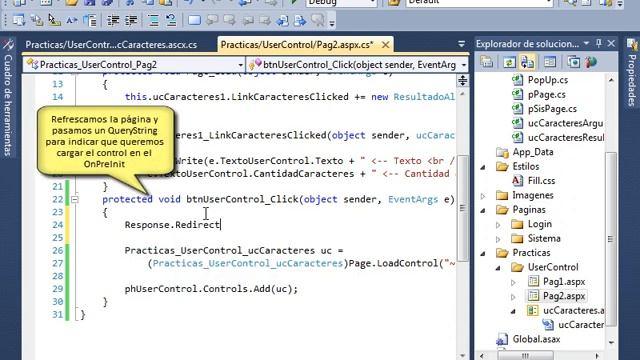
Task: Select Pag1.aspx in the tree
Action: [x=564, y=281]
